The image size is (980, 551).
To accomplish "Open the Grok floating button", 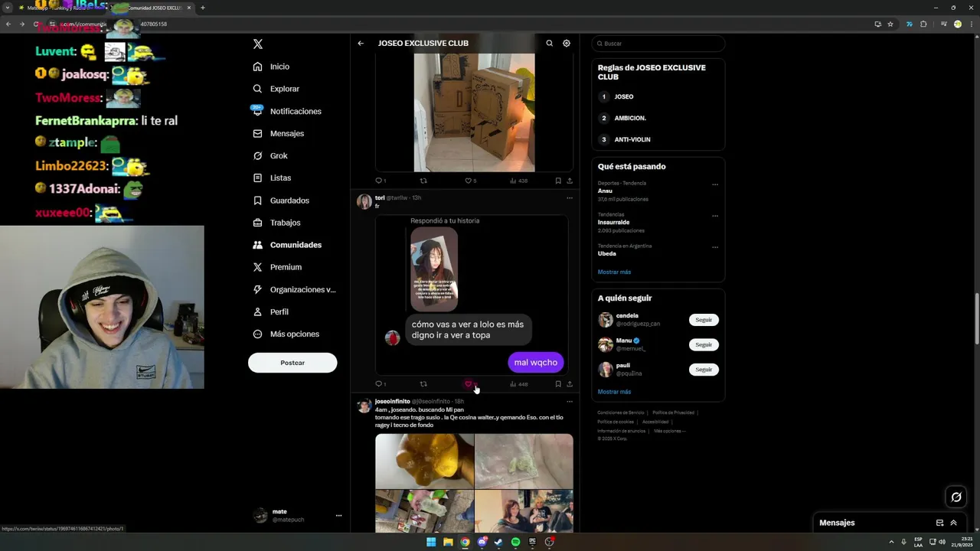I will (x=956, y=497).
